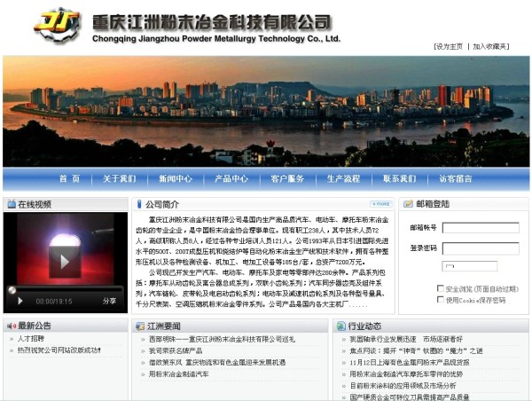This screenshot has height=401, width=532.
Task: Open 国产硬质合金可转位刀具需提高产品质量
Action: pos(410,397)
